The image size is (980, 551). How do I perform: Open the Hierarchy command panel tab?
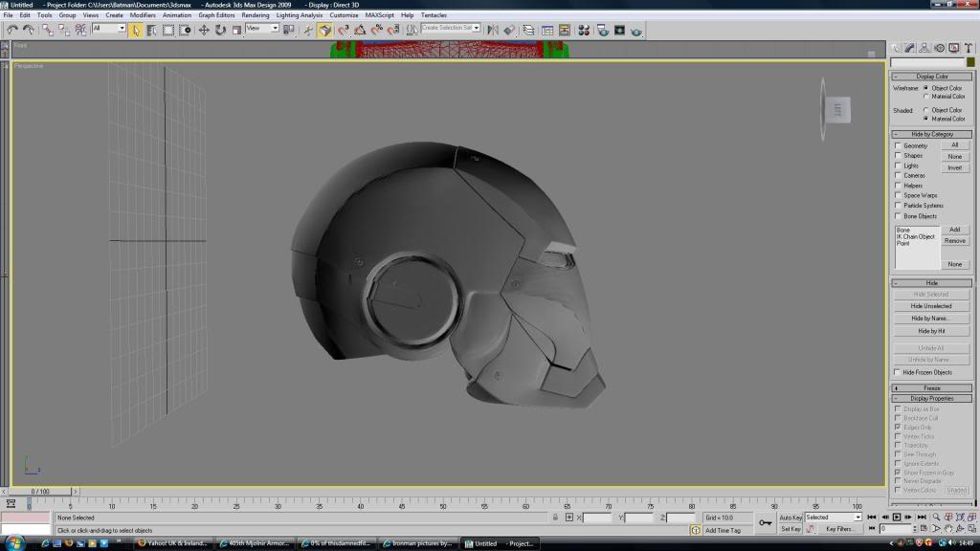924,48
